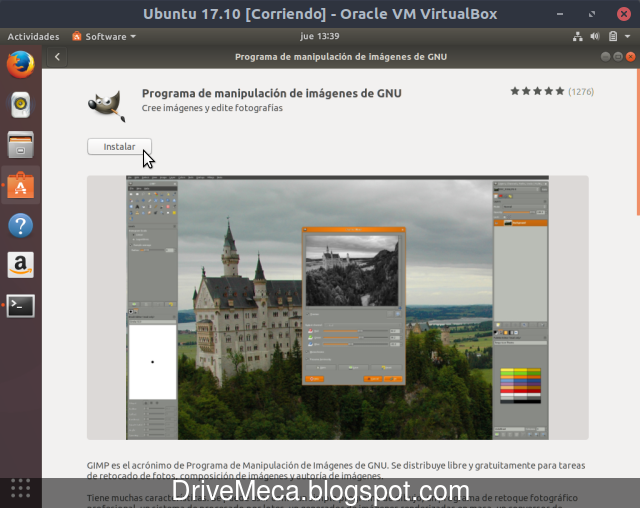
Task: Show applications grid at dock bottom
Action: 20,488
